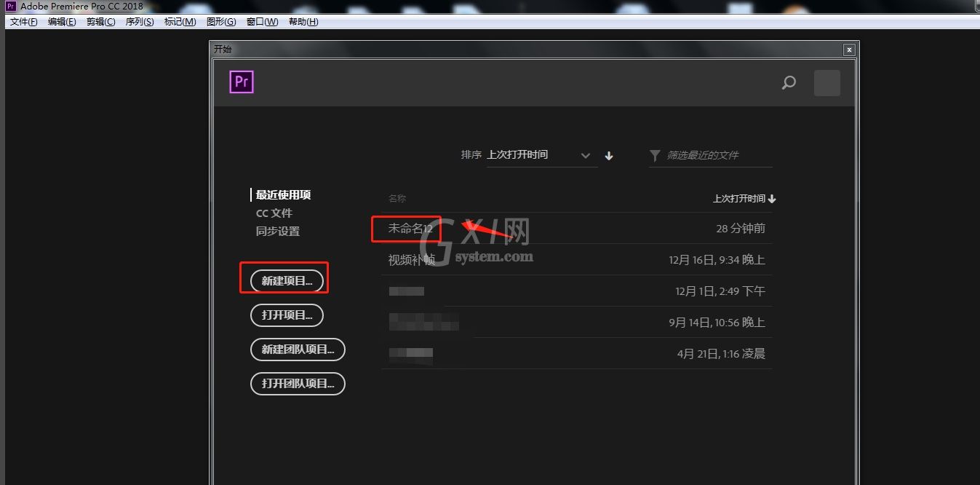This screenshot has height=485, width=980.
Task: Open the 图形(G) menu
Action: point(221,22)
